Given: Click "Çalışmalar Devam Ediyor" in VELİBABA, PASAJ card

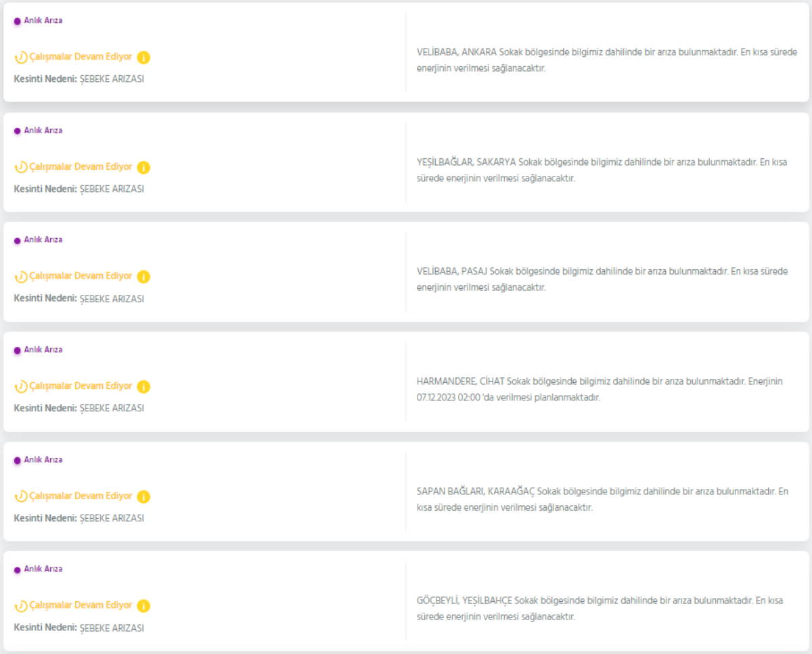Looking at the screenshot, I should click(81, 276).
